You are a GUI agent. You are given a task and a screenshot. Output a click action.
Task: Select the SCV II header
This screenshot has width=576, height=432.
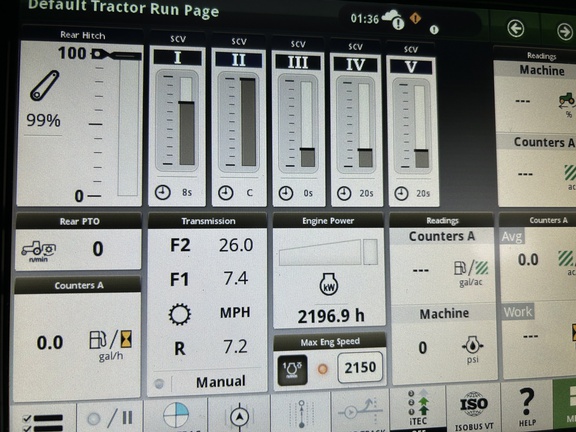pos(239,60)
